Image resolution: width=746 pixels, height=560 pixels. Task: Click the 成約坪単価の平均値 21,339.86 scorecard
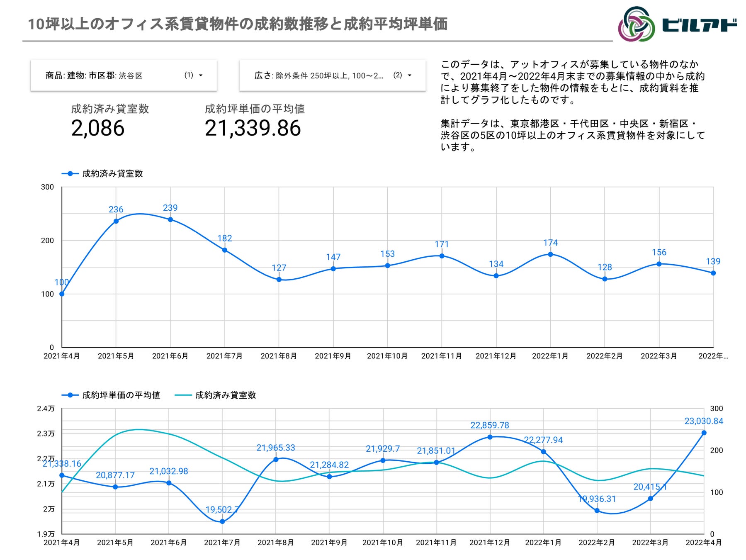(255, 120)
